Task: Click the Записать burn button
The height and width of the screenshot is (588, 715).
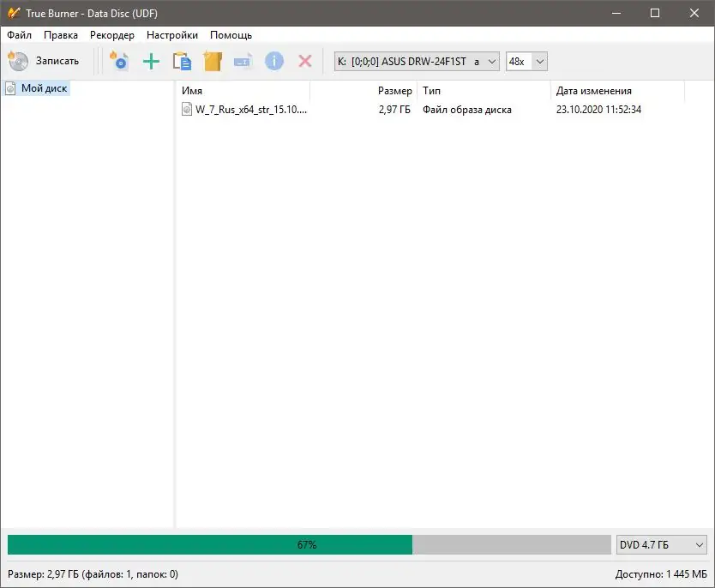Action: [x=44, y=61]
